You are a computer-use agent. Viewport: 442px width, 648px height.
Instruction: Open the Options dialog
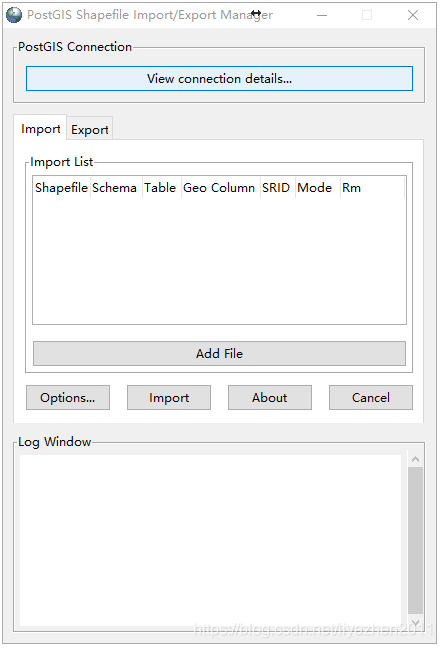click(x=68, y=398)
